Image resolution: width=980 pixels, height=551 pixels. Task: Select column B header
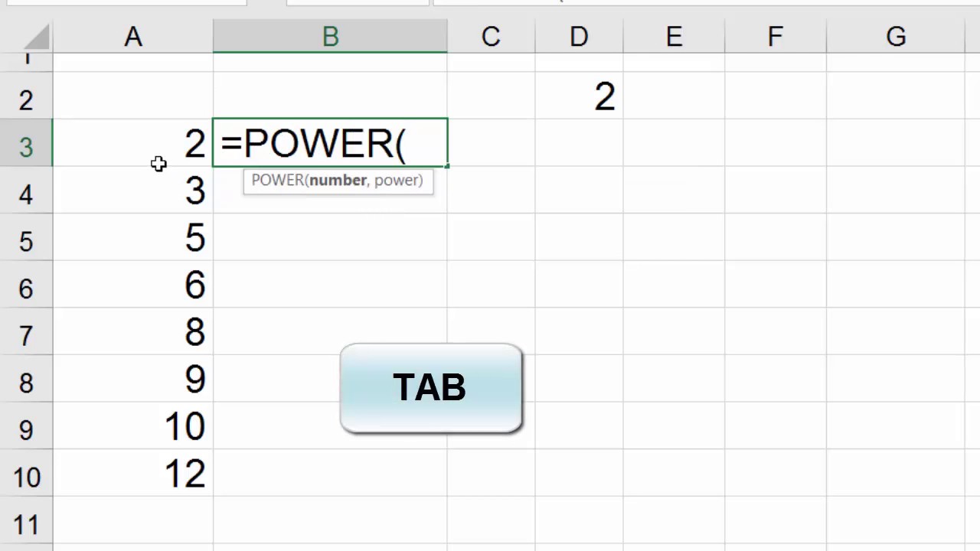click(330, 37)
